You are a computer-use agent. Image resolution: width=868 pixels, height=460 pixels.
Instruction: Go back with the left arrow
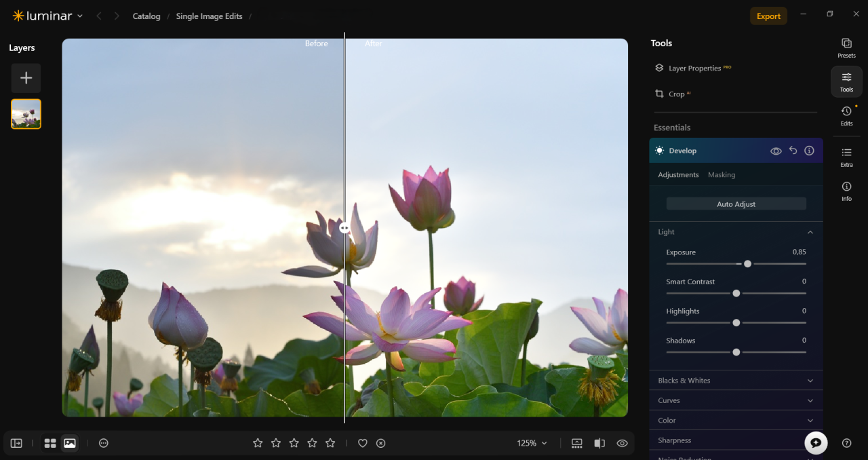tap(99, 16)
